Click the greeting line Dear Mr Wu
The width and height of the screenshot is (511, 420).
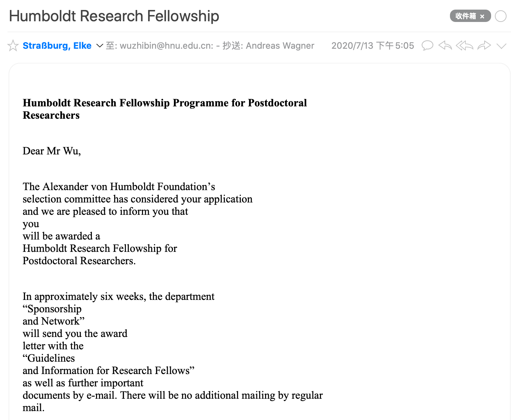[x=51, y=151]
